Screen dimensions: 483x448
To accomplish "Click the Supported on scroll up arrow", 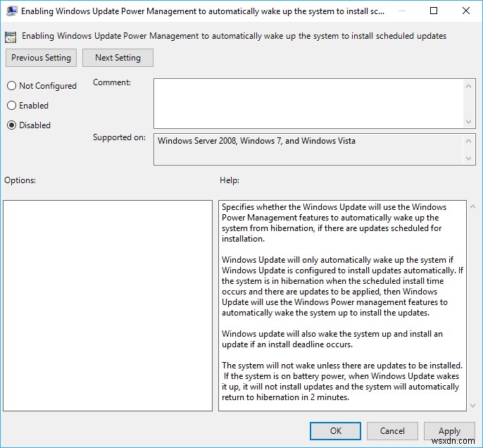I will (x=468, y=141).
